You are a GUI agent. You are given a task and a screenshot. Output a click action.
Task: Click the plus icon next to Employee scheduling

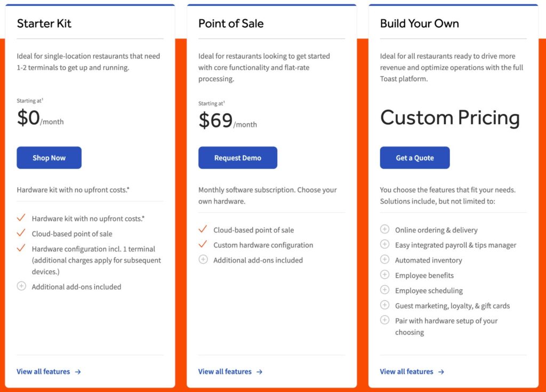pos(384,290)
